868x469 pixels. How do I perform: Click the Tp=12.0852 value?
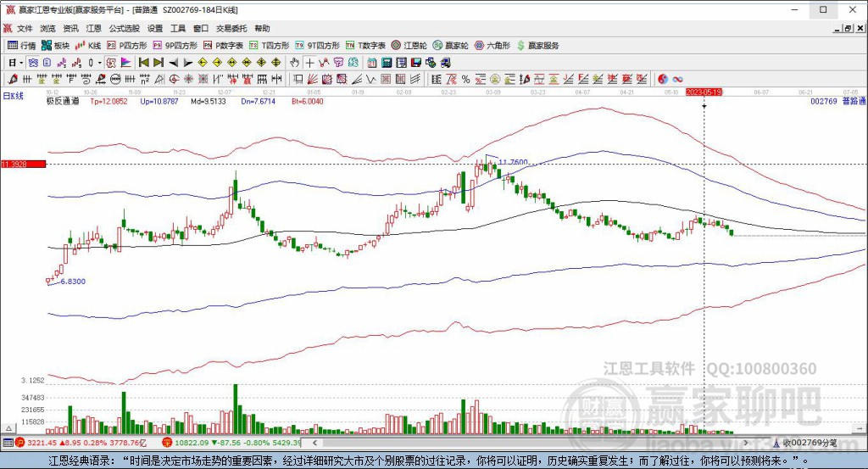[108, 101]
